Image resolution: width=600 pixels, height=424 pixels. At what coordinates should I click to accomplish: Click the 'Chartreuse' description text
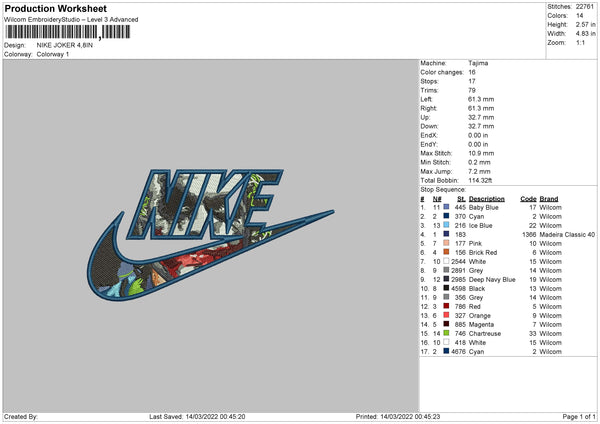(x=485, y=333)
